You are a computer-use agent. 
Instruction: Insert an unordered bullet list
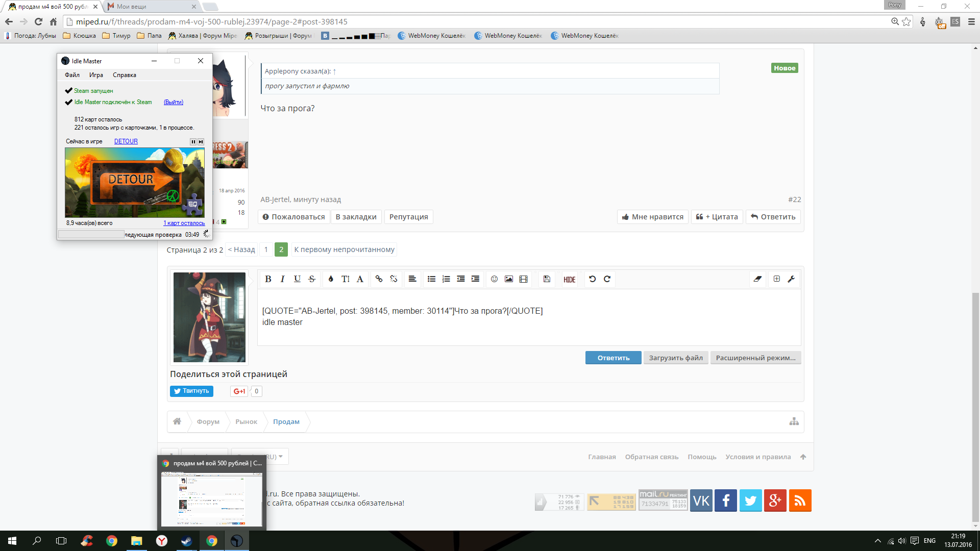pyautogui.click(x=431, y=279)
